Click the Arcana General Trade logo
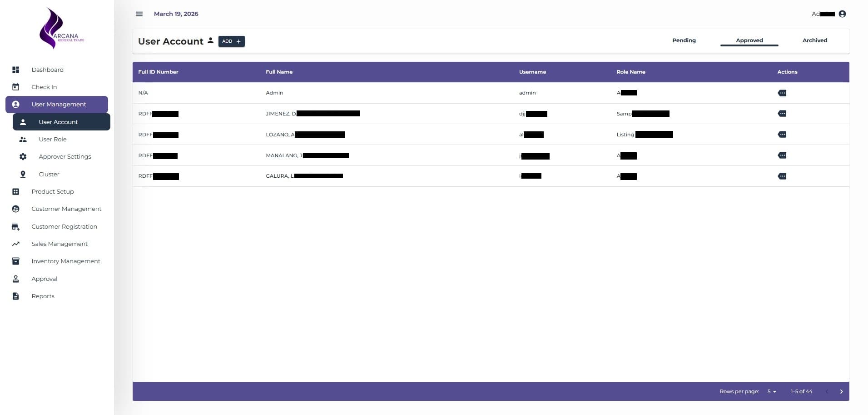 tap(61, 28)
